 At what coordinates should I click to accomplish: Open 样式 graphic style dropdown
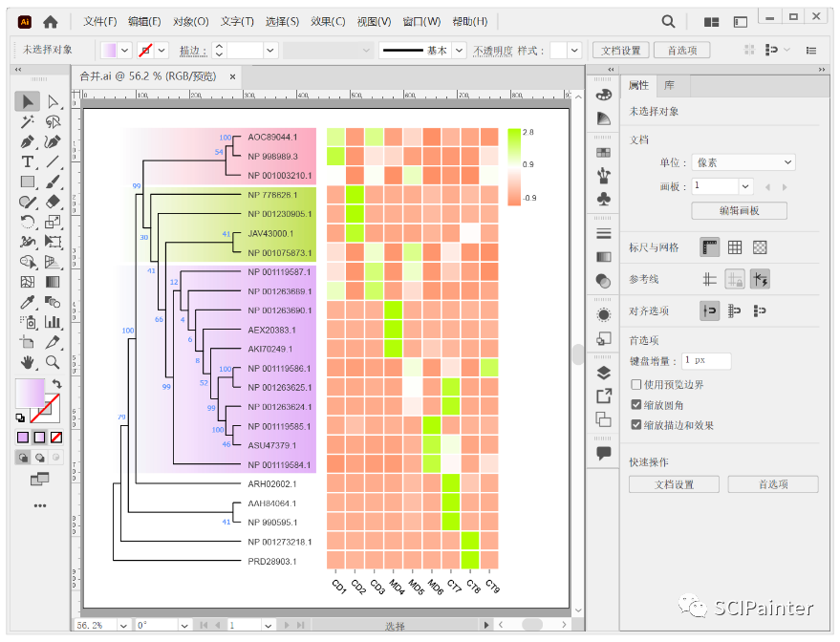575,51
